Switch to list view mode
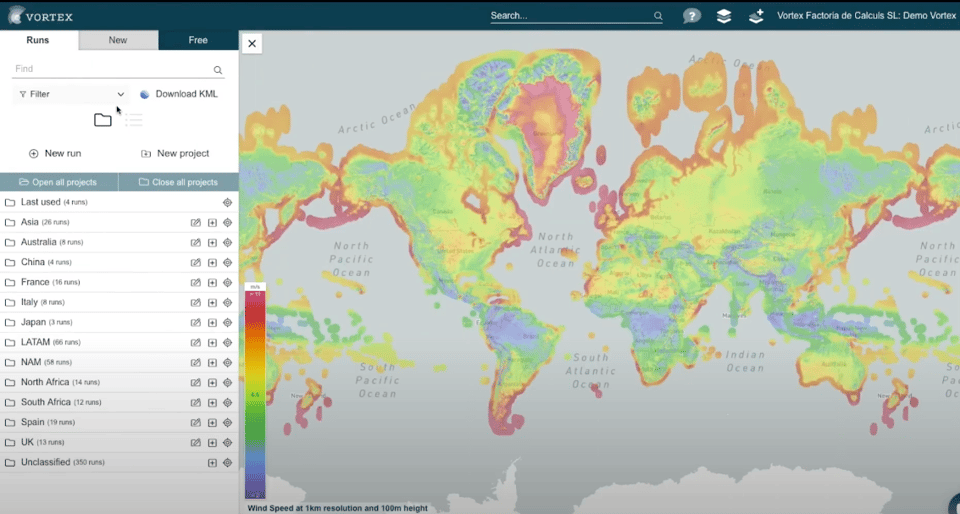Image resolution: width=960 pixels, height=514 pixels. [x=134, y=120]
